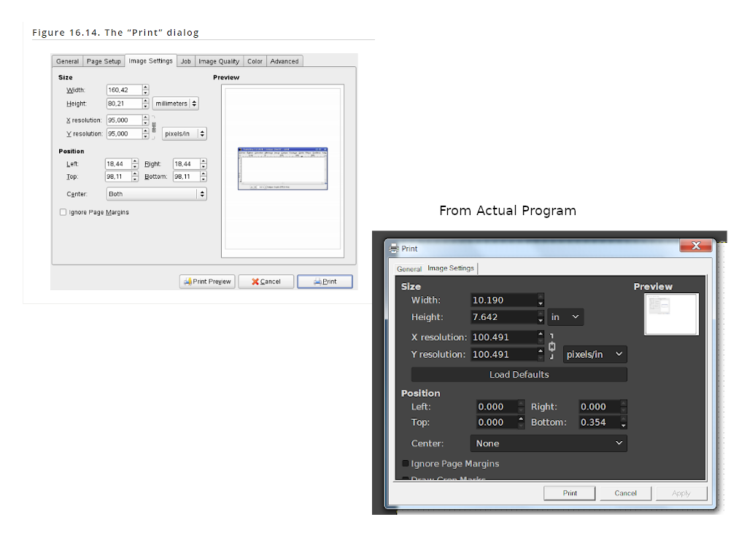Click the Apply button
Viewport: 747px width, 560px height.
click(x=681, y=494)
